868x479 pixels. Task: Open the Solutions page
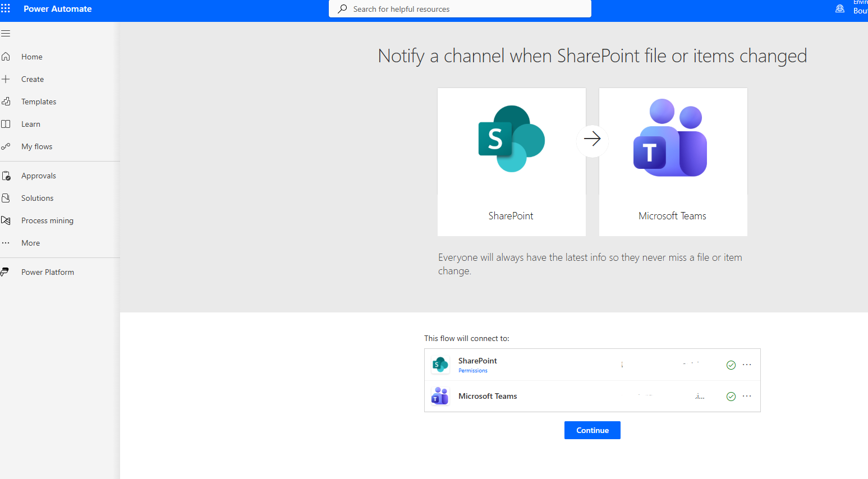pyautogui.click(x=37, y=198)
